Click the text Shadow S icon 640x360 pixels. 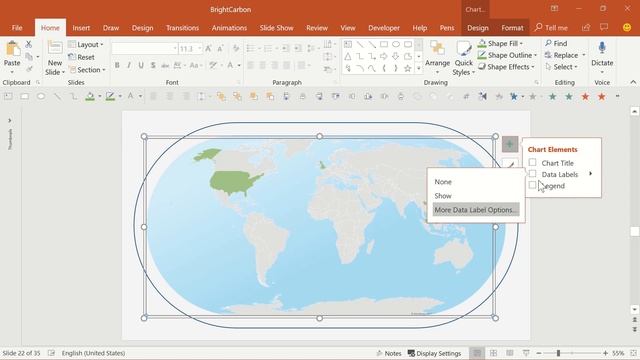(153, 65)
